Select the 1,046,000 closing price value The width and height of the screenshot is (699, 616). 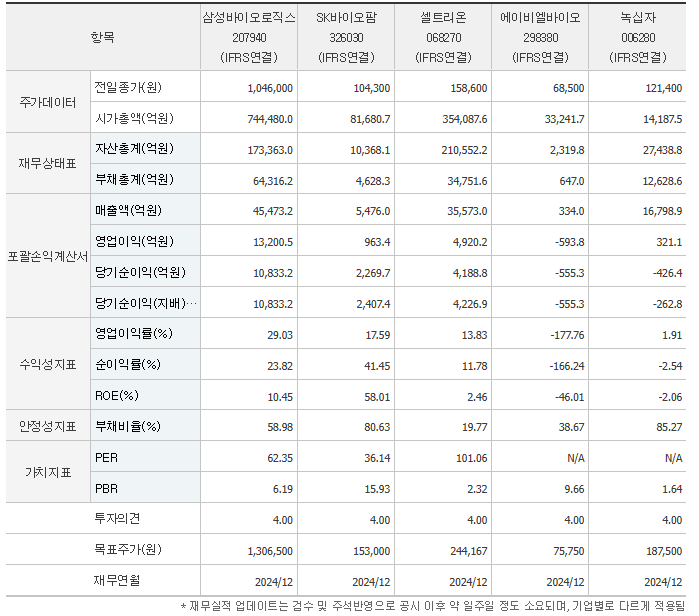[270, 88]
